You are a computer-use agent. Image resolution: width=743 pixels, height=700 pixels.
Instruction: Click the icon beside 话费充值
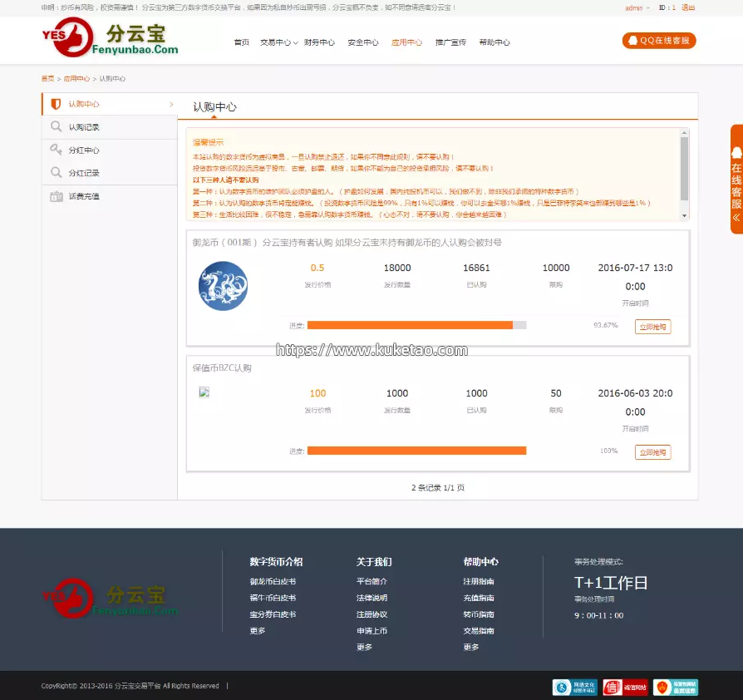click(57, 195)
